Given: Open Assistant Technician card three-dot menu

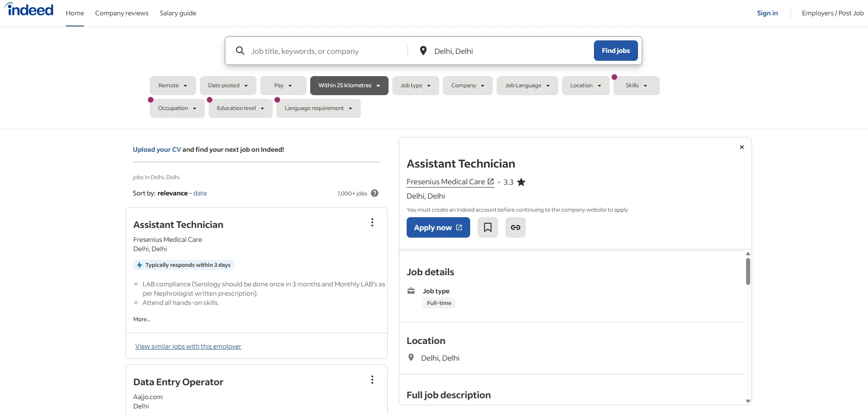Looking at the screenshot, I should point(372,223).
